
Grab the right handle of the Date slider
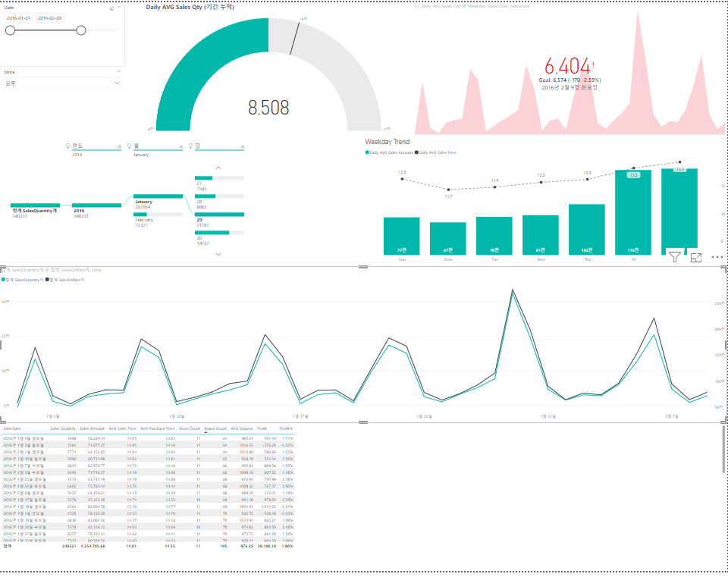coord(81,30)
